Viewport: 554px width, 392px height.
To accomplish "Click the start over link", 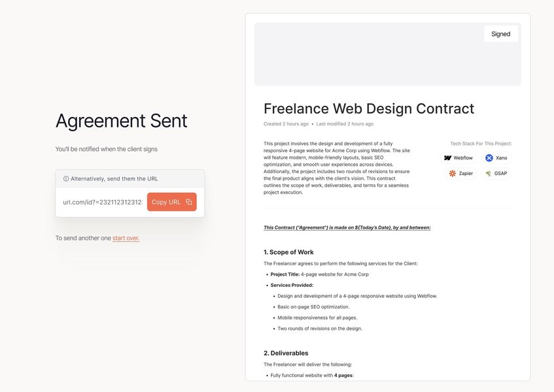I will tap(126, 238).
